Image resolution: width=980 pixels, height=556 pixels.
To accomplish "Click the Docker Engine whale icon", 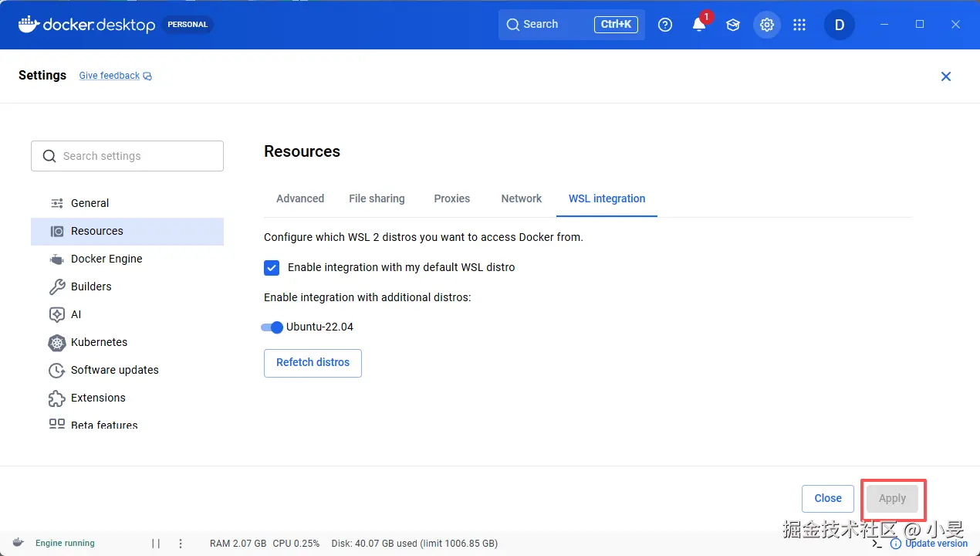I will click(57, 259).
